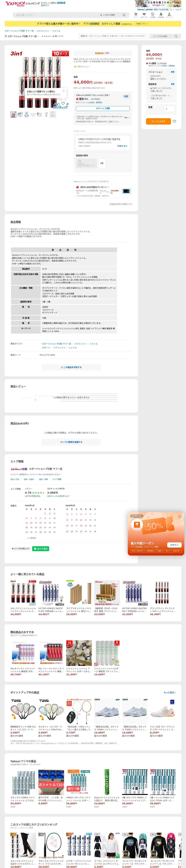Click この商品を共有する share button
This screenshot has width=186, height=868.
[x=71, y=367]
